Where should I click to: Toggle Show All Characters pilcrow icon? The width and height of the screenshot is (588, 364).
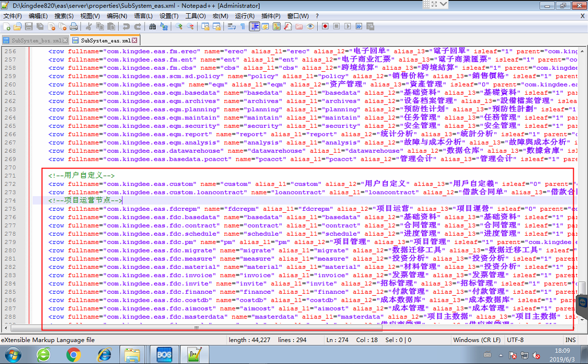point(242,26)
